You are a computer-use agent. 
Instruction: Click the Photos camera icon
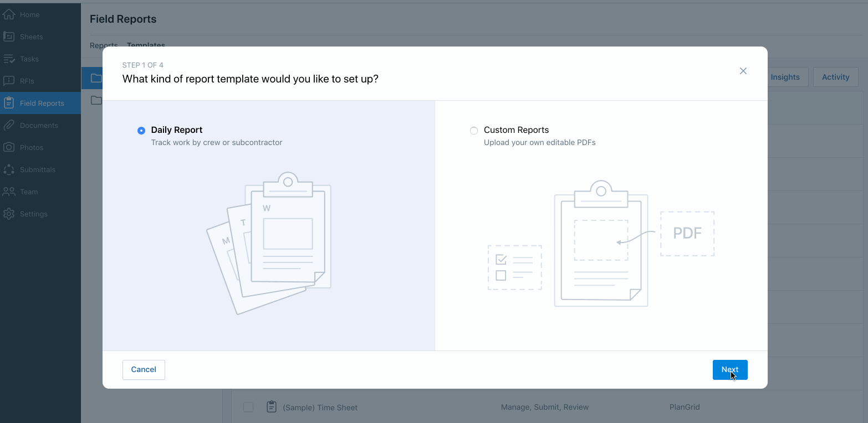pyautogui.click(x=9, y=147)
